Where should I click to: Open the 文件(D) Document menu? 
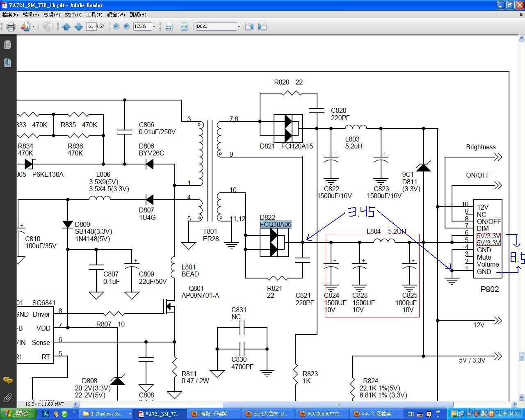(x=73, y=15)
